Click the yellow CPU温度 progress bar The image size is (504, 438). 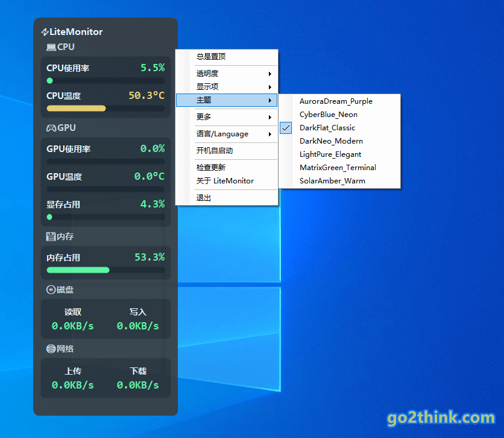tap(106, 109)
